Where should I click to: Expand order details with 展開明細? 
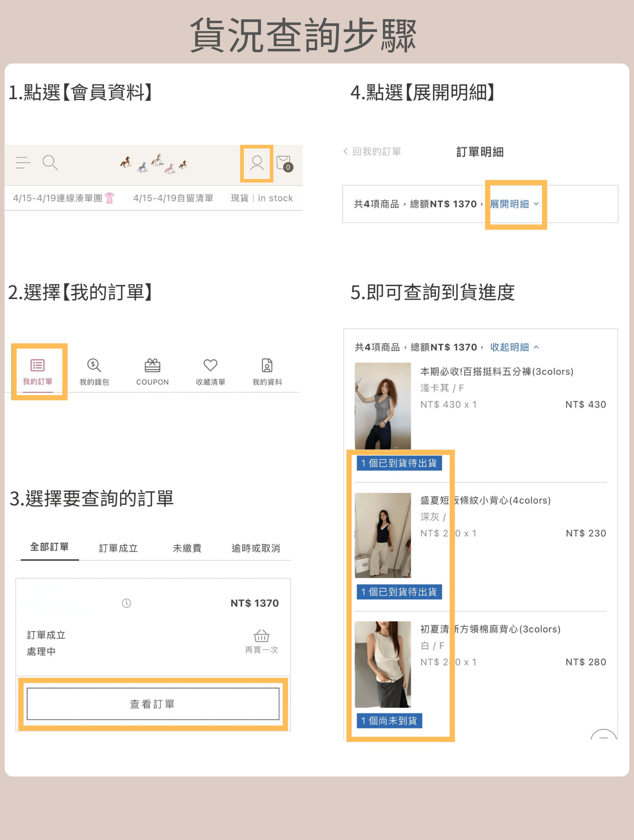point(514,204)
